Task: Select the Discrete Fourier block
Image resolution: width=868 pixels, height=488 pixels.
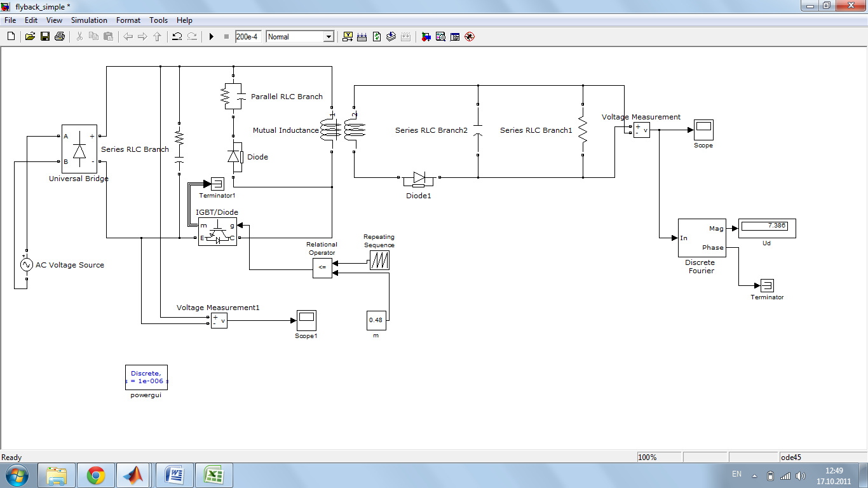Action: 702,238
